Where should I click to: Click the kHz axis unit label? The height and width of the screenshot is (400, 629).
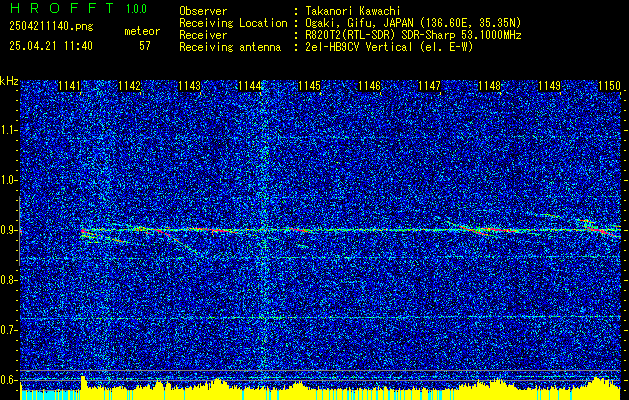9,82
